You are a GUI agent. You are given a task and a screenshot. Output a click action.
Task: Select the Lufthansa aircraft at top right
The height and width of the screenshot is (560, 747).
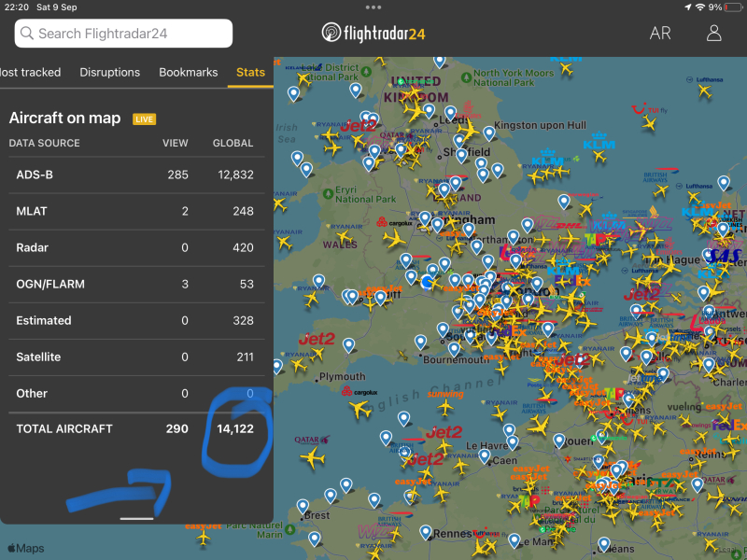coord(705,91)
